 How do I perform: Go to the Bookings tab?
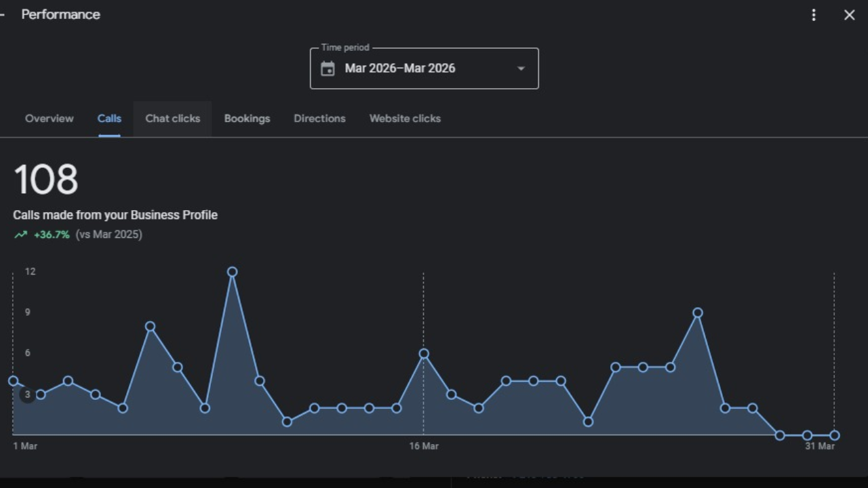[x=247, y=119]
